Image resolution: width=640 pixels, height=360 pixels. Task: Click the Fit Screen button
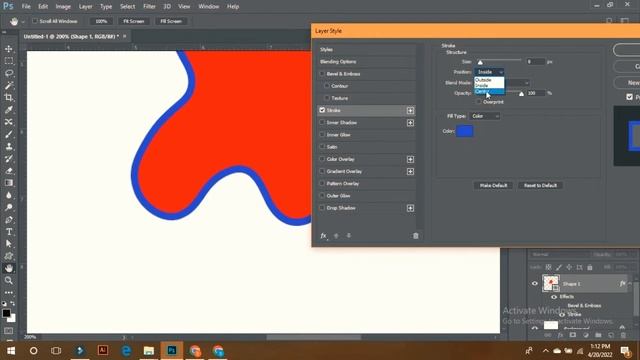tap(134, 21)
